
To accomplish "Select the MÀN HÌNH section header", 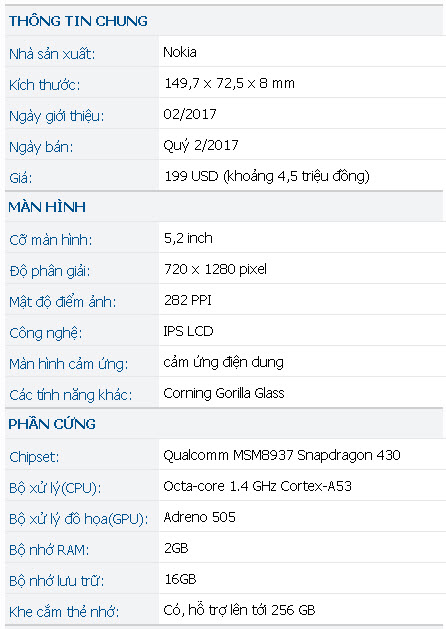I will 47,207.
